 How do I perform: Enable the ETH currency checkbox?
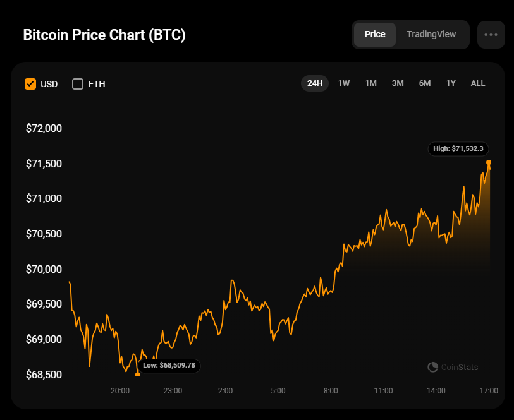[x=78, y=84]
